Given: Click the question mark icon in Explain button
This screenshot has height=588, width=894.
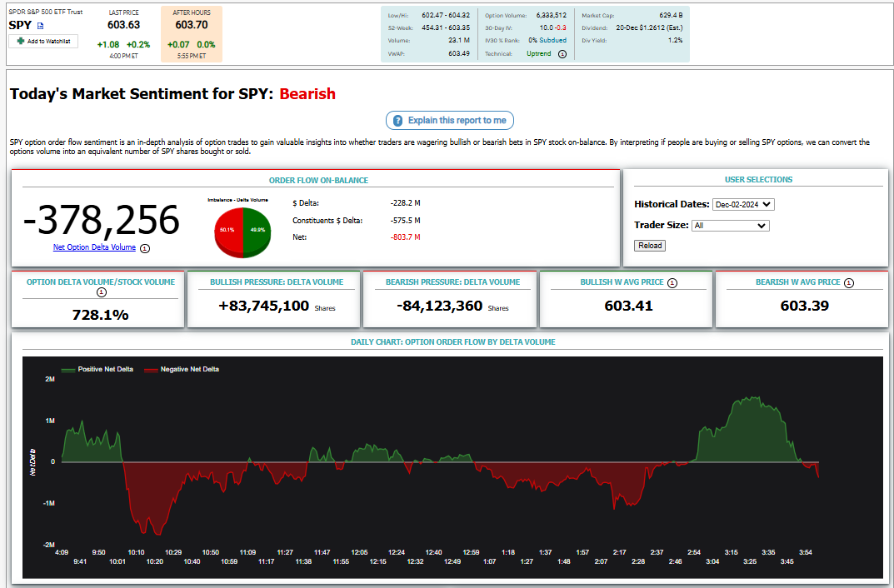Looking at the screenshot, I should tap(398, 121).
